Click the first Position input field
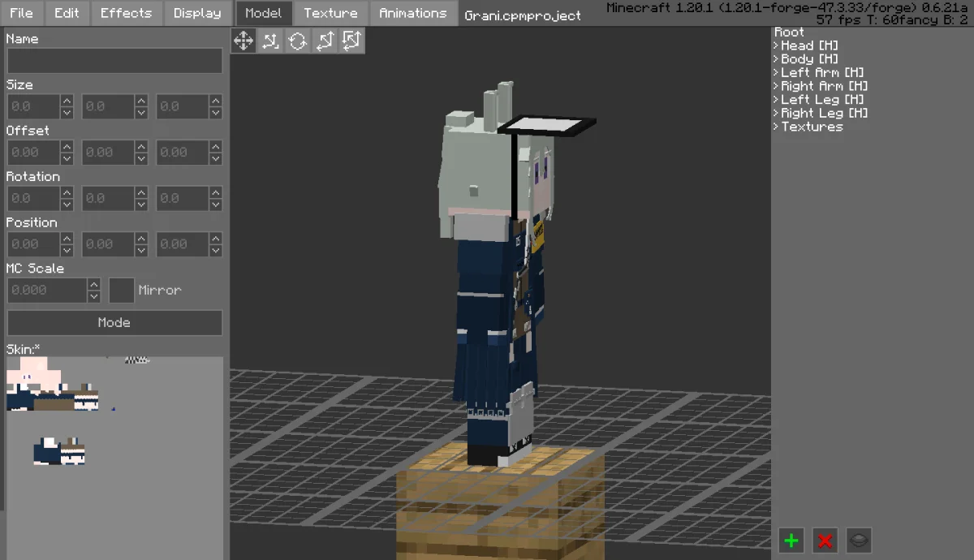Viewport: 974px width, 560px height. 33,244
